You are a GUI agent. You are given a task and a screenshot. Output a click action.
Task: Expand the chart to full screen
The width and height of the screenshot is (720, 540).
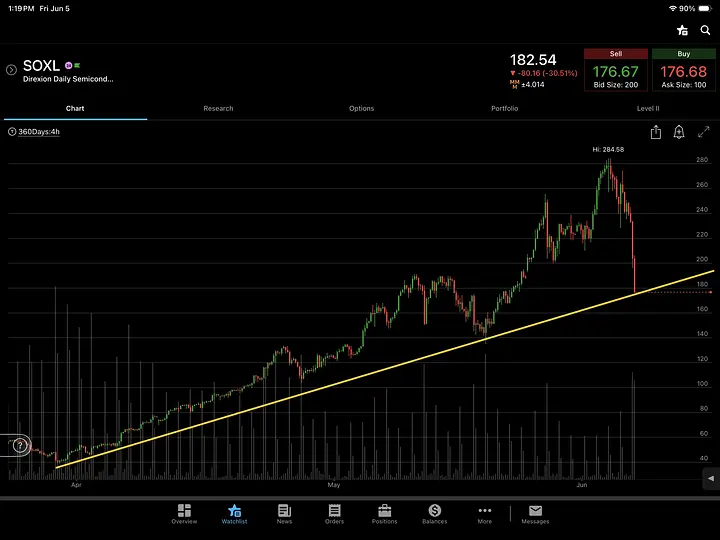(x=703, y=132)
